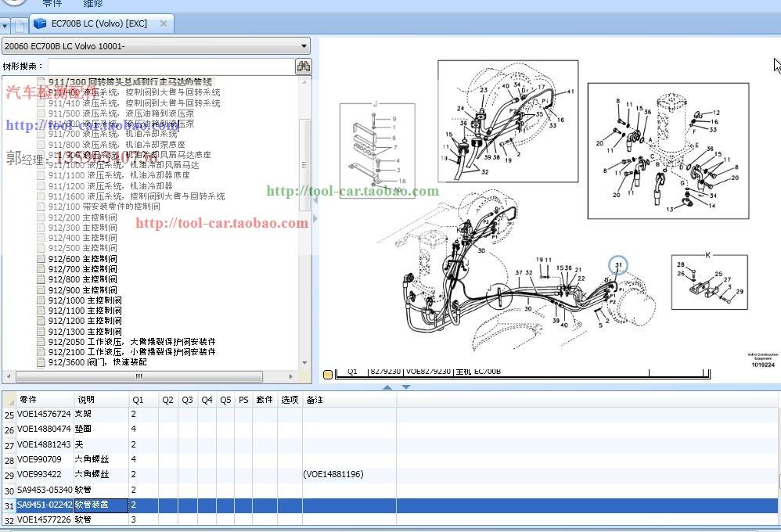Viewport: 781px width, 532px height.
Task: Click the new document icon beside tab
Action: point(20,25)
